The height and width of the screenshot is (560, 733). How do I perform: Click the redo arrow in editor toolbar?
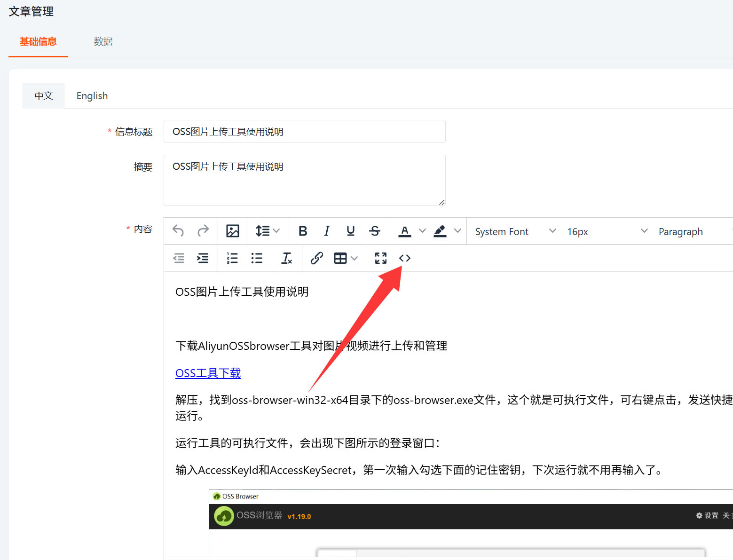203,231
